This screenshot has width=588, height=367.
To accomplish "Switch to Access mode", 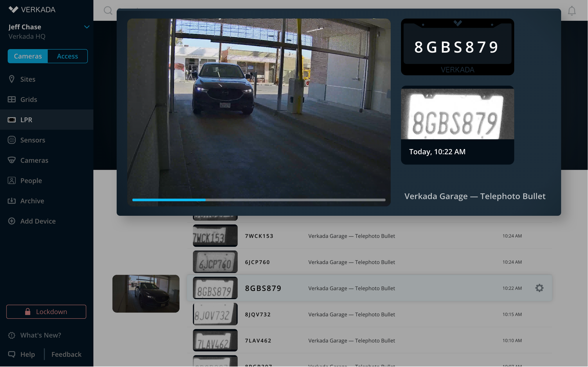I will click(x=67, y=56).
